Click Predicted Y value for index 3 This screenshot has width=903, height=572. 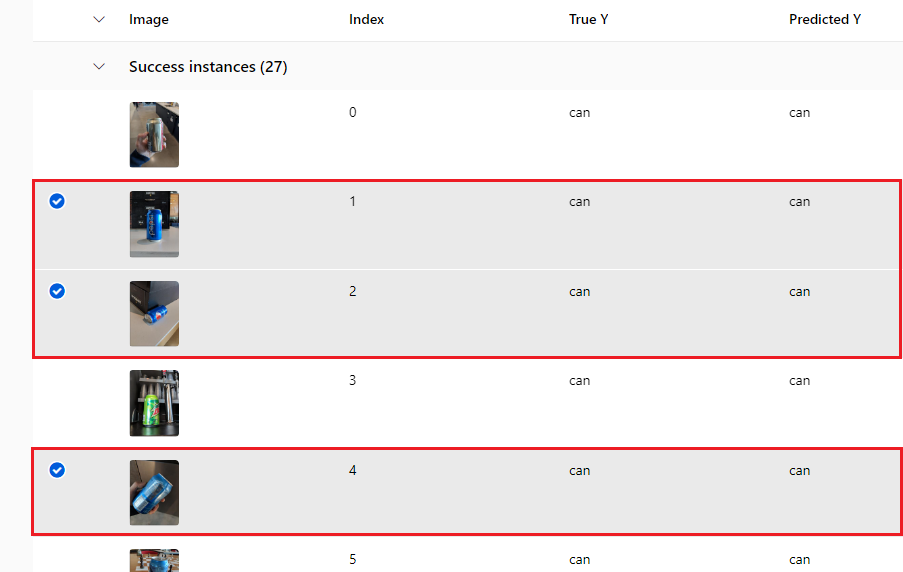coord(799,381)
